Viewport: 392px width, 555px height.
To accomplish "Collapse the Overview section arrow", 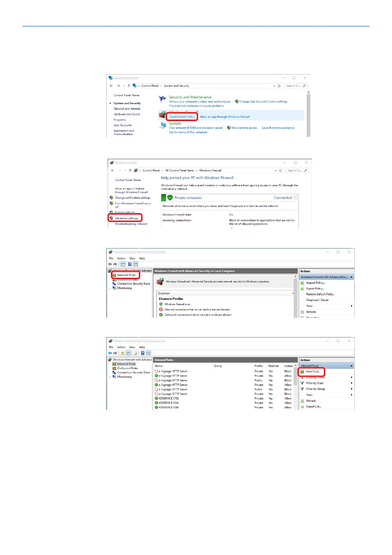I will coord(293,293).
